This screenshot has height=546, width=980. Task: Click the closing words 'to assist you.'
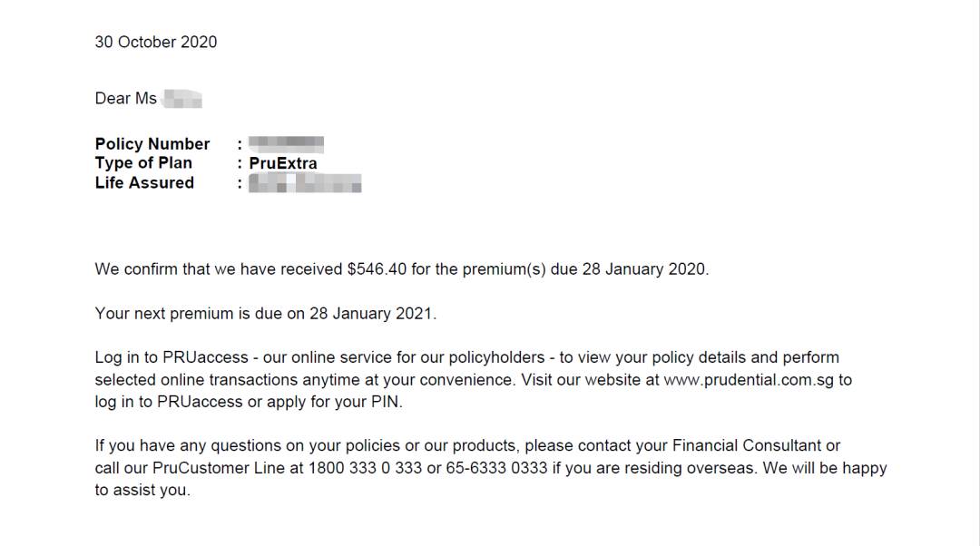click(x=142, y=490)
